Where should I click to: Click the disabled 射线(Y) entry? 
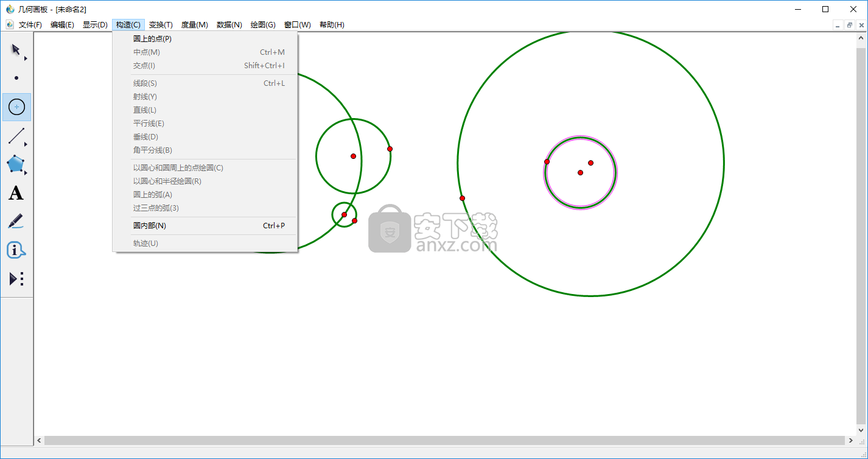click(x=205, y=97)
